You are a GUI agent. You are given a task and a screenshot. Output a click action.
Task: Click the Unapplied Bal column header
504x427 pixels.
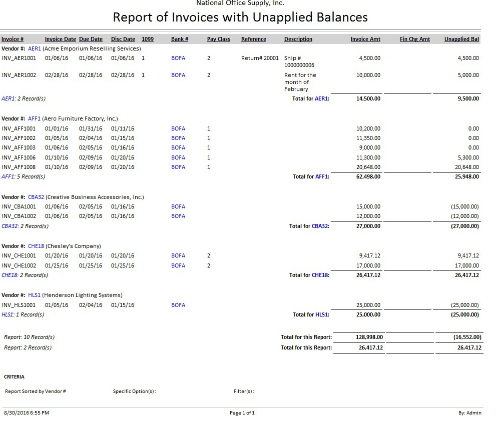click(x=461, y=39)
